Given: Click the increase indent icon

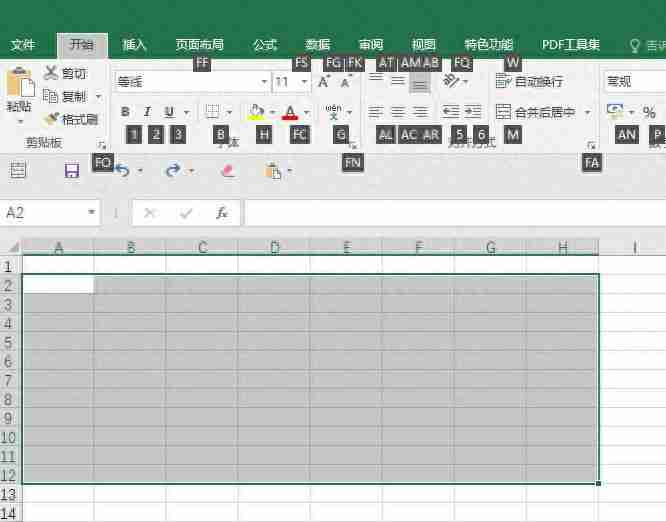Looking at the screenshot, I should pyautogui.click(x=473, y=112).
